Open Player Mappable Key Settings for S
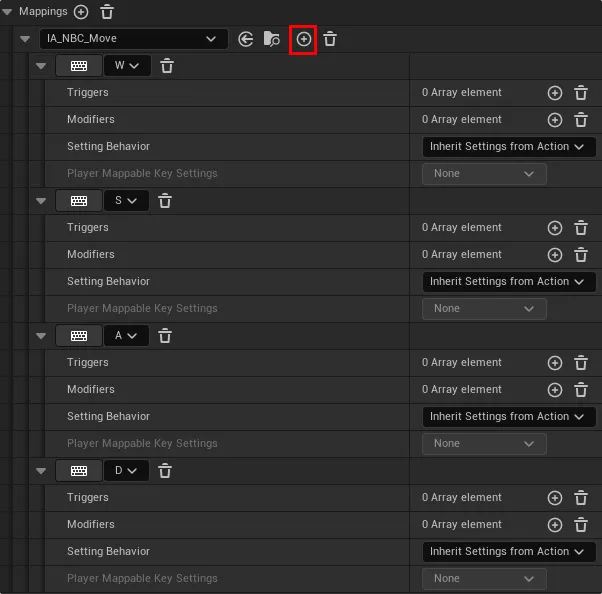Image resolution: width=602 pixels, height=594 pixels. click(x=484, y=309)
